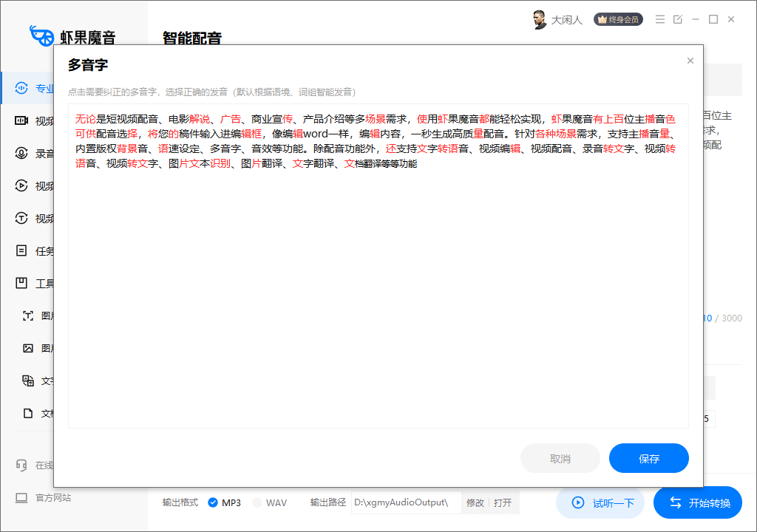This screenshot has width=757, height=532.
Task: Click the 虾果魔音 logo icon
Action: point(41,35)
